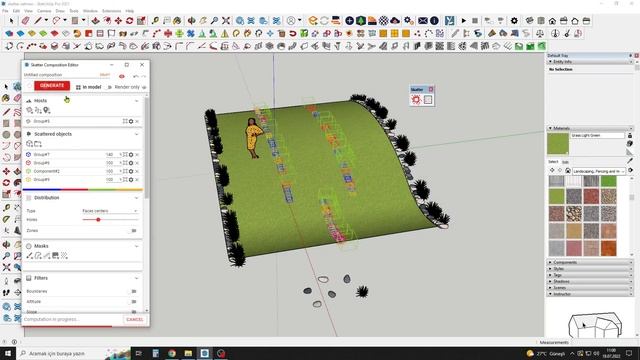Toggle the red Group#6 object icon
This screenshot has height=360, width=640.
[x=28, y=163]
